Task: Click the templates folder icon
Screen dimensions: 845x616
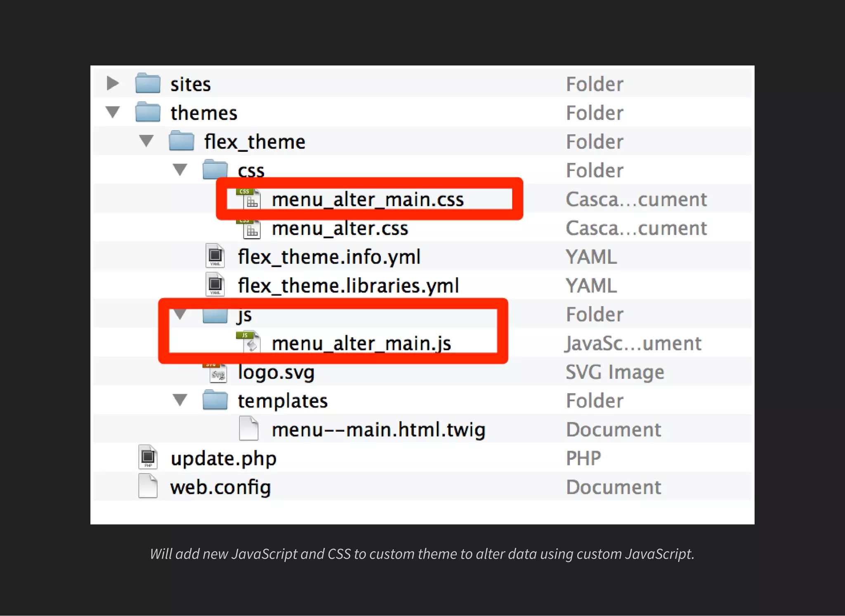Action: point(215,400)
